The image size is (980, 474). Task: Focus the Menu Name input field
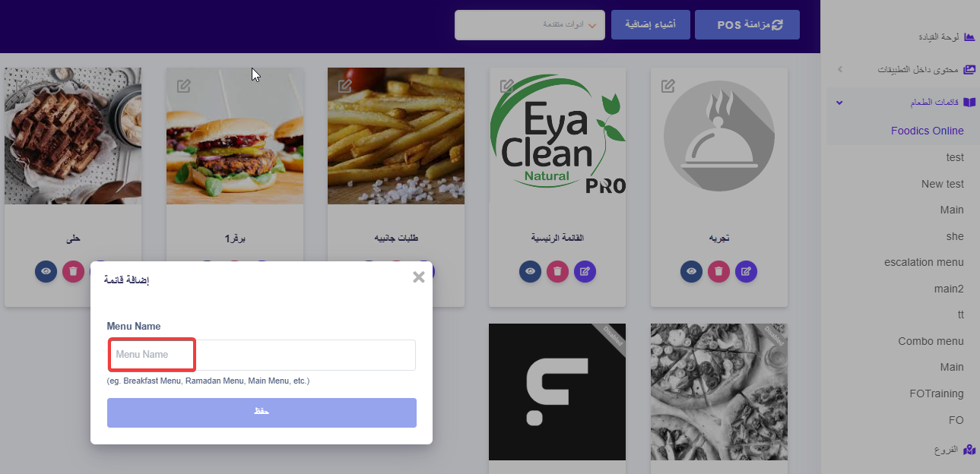(262, 355)
